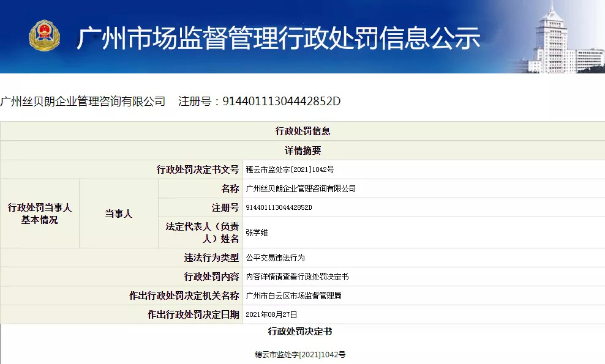The height and width of the screenshot is (364, 605).
Task: Click the national emblem icon in the header
Action: 45,35
